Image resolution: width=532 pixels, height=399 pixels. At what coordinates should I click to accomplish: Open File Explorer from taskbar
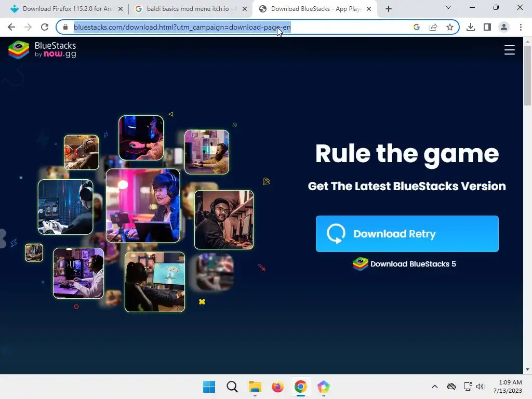click(x=255, y=387)
